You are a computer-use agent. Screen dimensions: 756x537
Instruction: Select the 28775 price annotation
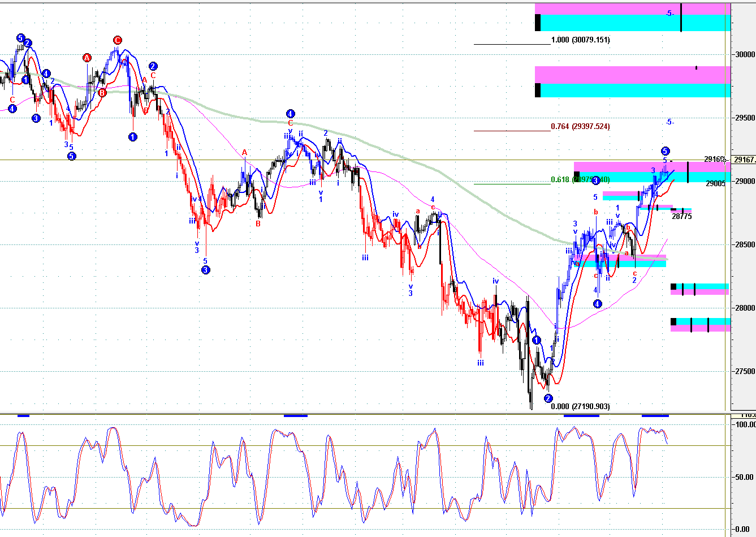tap(681, 216)
